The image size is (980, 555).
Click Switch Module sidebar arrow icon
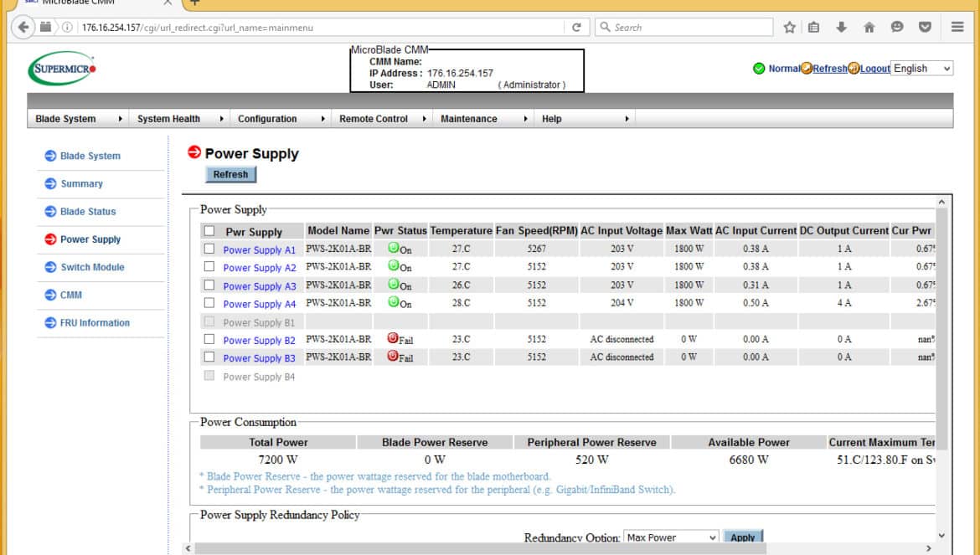(50, 267)
